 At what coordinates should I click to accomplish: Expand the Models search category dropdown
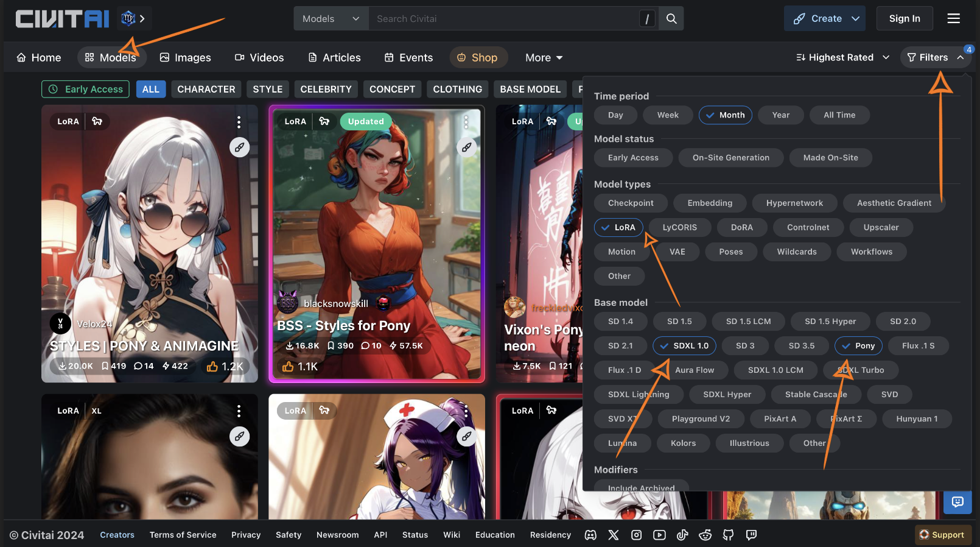[x=331, y=19]
